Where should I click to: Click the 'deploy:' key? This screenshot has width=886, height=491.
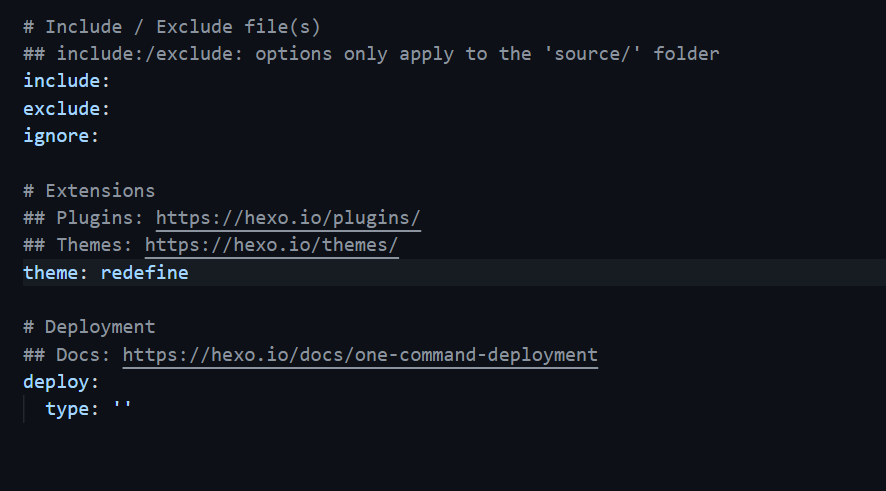[x=61, y=381]
